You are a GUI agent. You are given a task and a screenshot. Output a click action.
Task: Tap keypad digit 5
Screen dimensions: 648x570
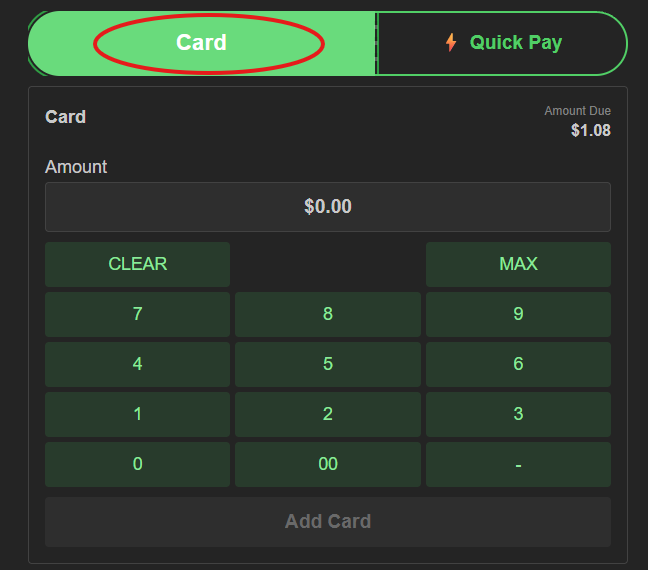tap(328, 364)
